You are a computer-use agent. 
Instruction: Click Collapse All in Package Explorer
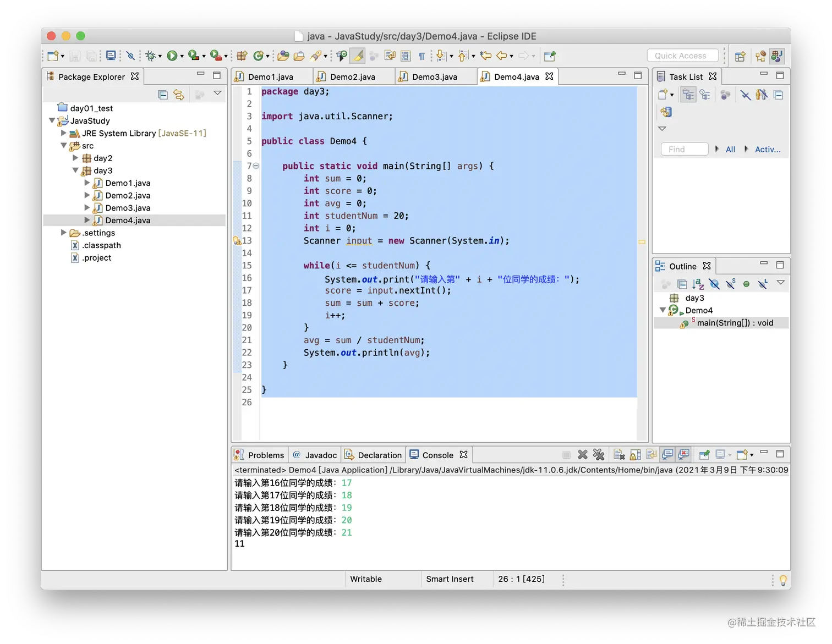coord(163,95)
